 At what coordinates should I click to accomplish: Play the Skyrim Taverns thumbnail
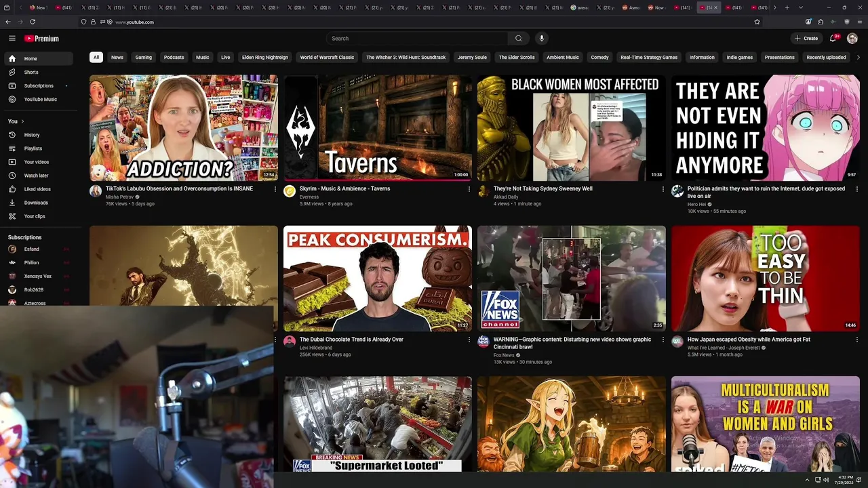tap(378, 128)
